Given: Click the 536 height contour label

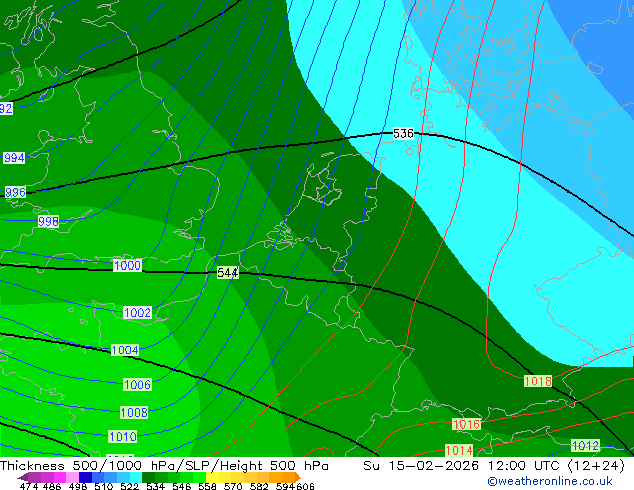Looking at the screenshot, I should pos(403,133).
